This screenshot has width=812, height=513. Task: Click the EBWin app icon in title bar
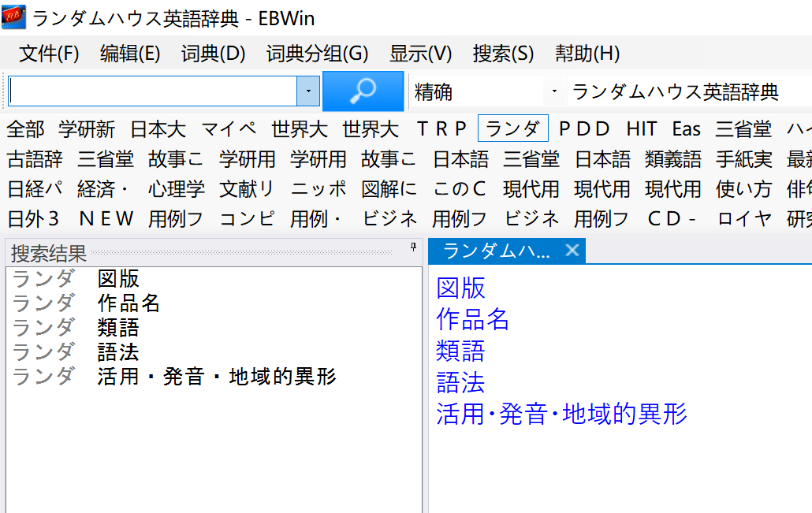click(x=13, y=17)
